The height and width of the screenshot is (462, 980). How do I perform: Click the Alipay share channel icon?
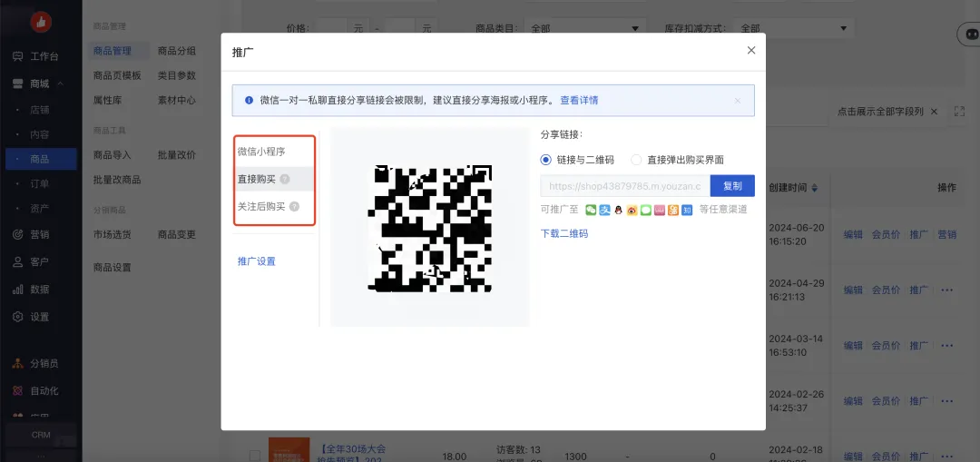tap(604, 210)
